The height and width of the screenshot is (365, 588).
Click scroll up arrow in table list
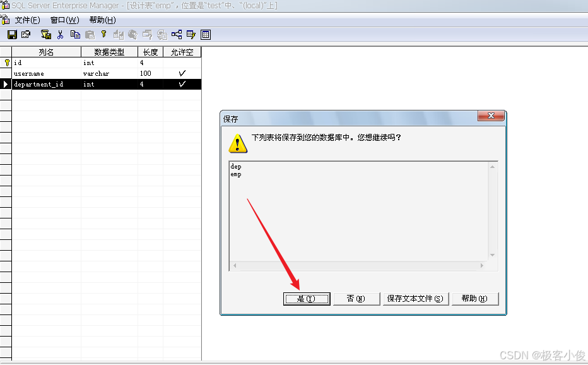492,167
